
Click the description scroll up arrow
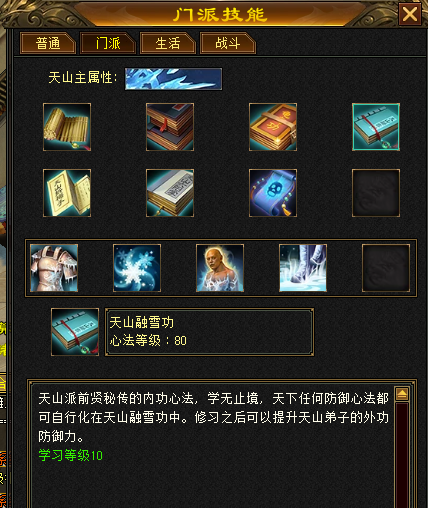402,394
